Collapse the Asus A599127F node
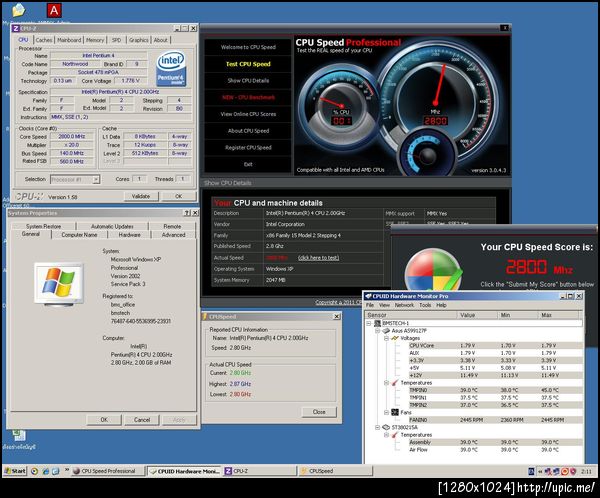 pos(377,331)
